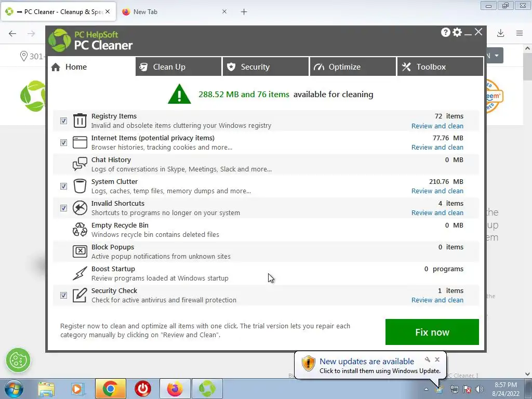Open the Firefox hamburger menu
532x399 pixels.
click(520, 33)
